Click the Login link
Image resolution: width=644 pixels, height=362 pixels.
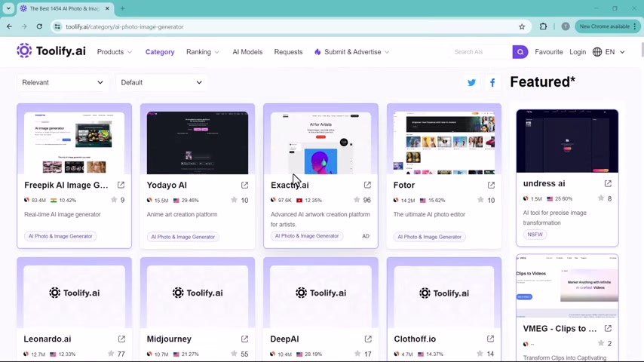point(578,52)
